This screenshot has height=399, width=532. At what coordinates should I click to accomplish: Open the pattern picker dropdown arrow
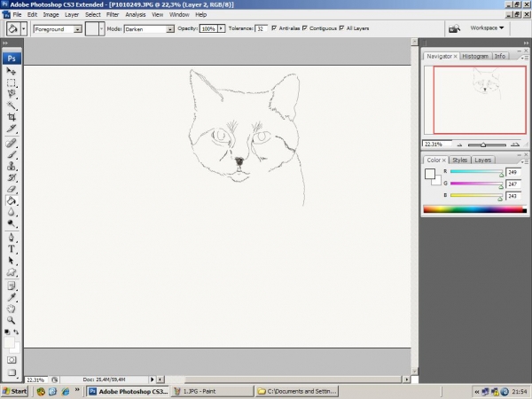pos(101,29)
